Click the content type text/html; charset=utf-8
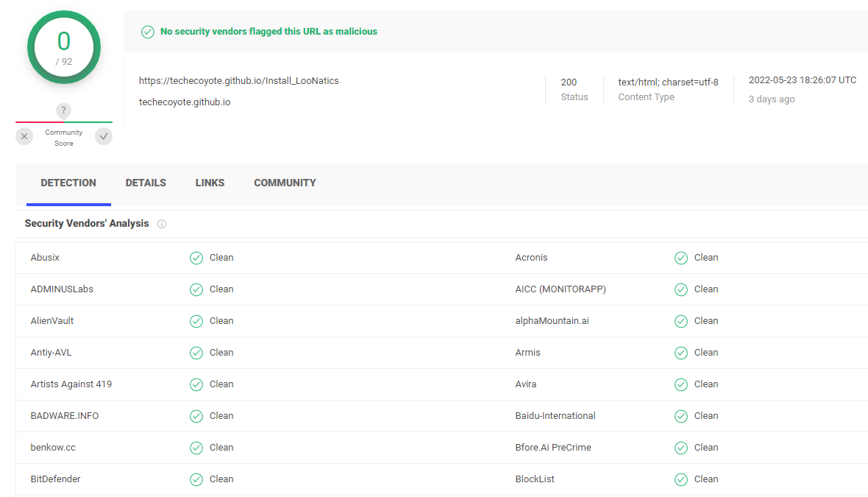Viewport: 868px width, 497px height. [x=668, y=82]
